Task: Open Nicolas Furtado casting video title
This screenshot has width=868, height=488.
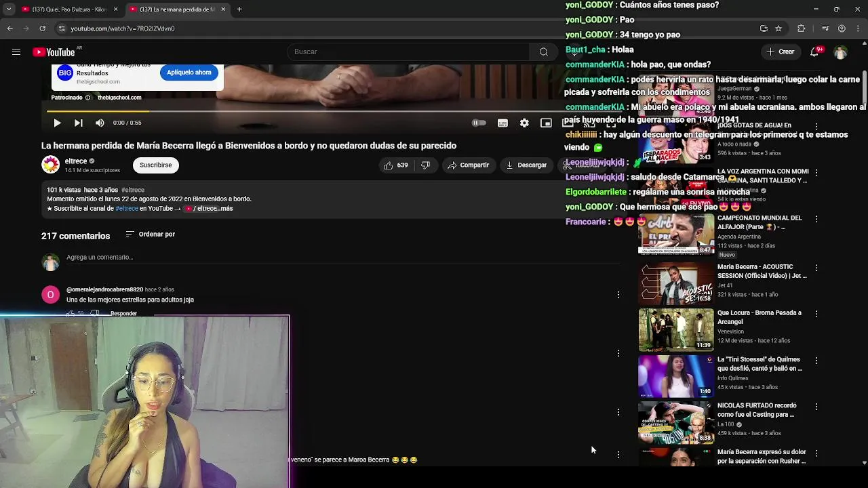Action: point(757,410)
